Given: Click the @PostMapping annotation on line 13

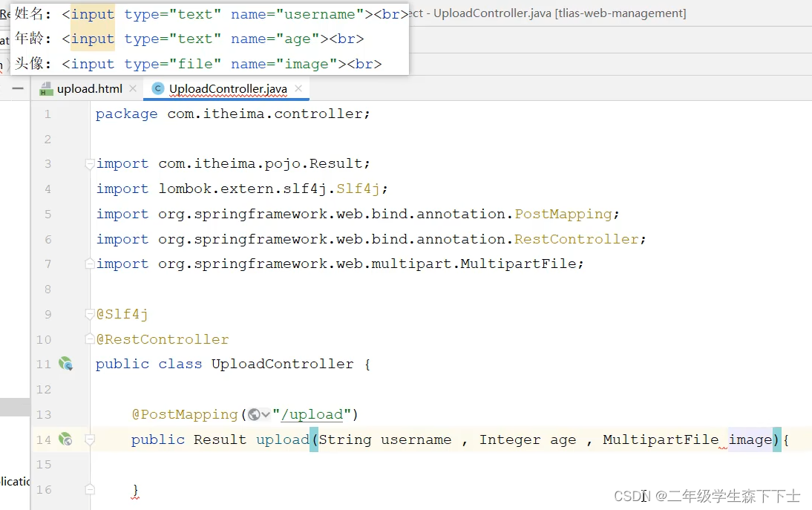Looking at the screenshot, I should point(184,415).
